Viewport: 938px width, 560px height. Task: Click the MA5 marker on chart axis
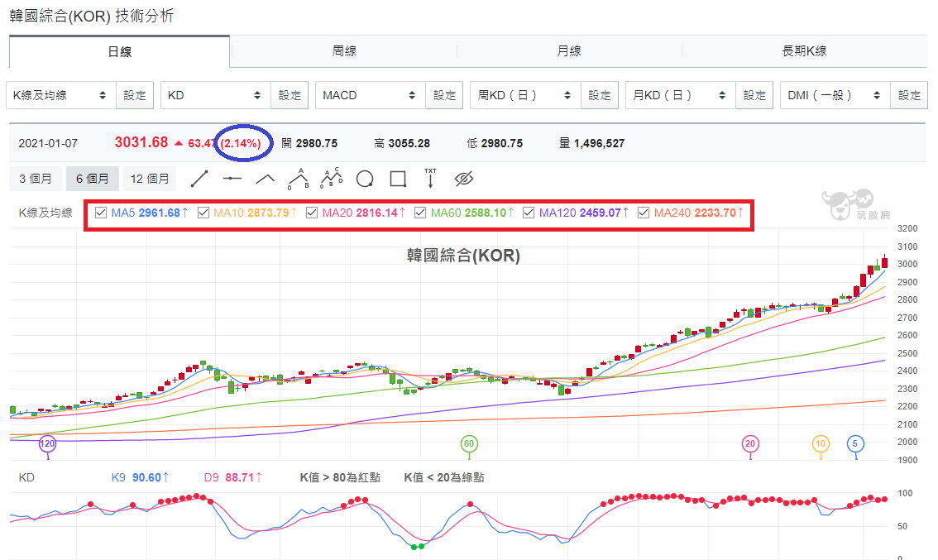[x=855, y=444]
